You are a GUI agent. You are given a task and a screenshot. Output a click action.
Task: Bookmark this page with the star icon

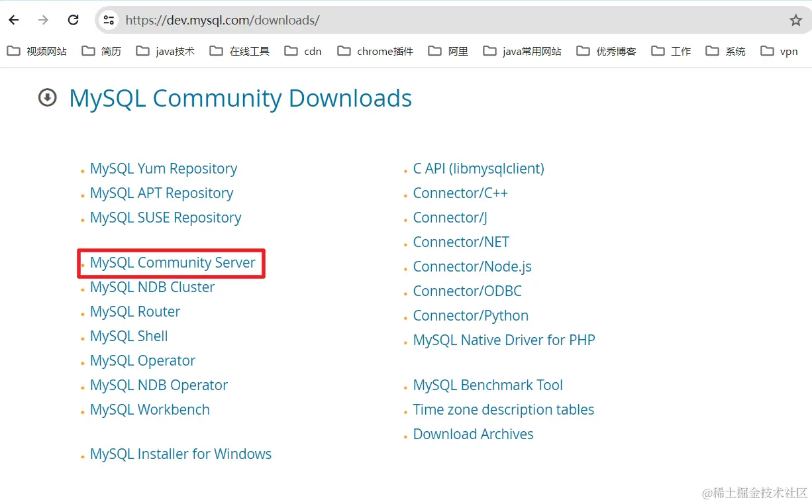point(795,21)
